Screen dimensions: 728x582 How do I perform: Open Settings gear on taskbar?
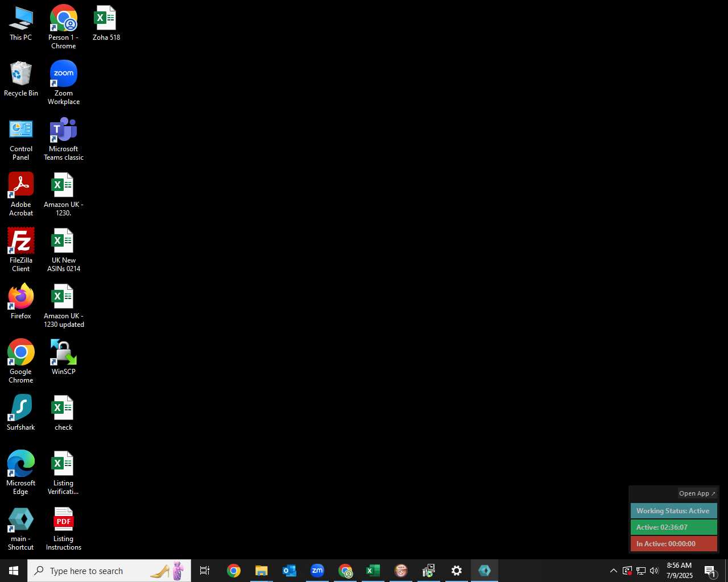(457, 571)
